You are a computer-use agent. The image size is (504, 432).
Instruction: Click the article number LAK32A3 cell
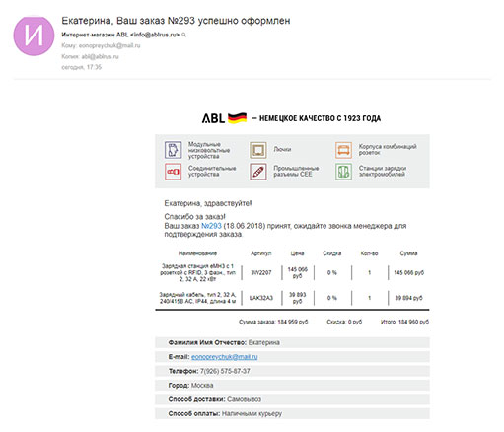261,298
